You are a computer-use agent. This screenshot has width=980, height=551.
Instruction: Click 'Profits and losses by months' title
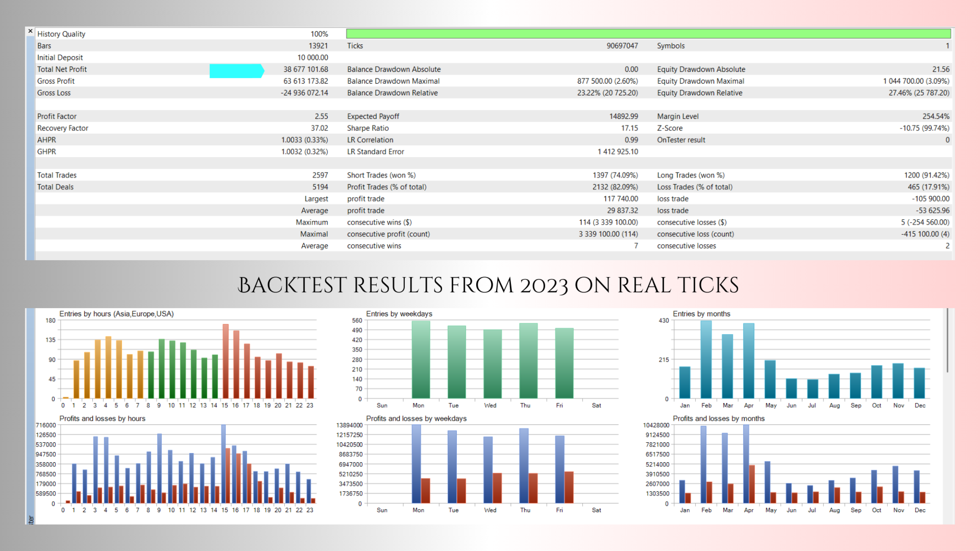coord(719,418)
